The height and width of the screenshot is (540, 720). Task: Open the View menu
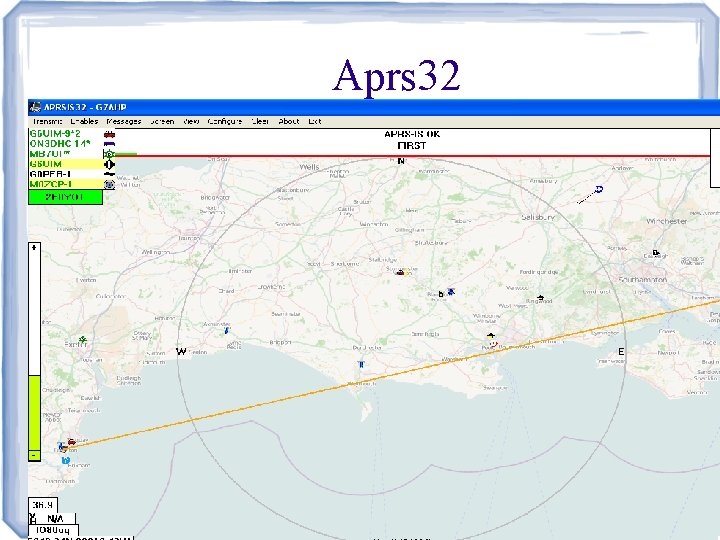tap(191, 122)
